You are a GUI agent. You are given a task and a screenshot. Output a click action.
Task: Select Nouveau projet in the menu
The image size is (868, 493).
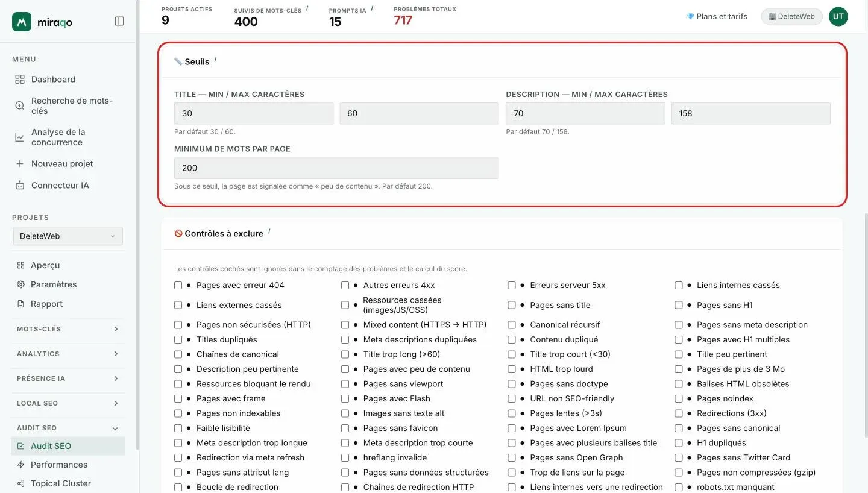68,163
